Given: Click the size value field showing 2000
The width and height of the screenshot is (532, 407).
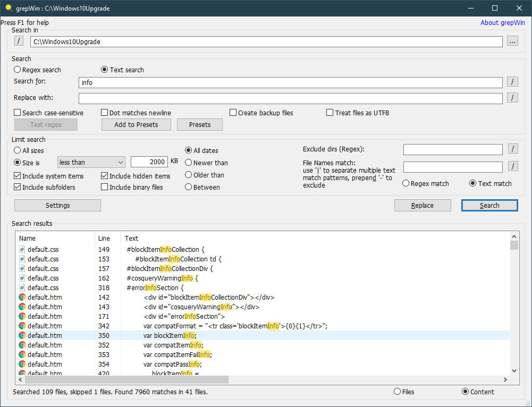Looking at the screenshot, I should (x=149, y=162).
